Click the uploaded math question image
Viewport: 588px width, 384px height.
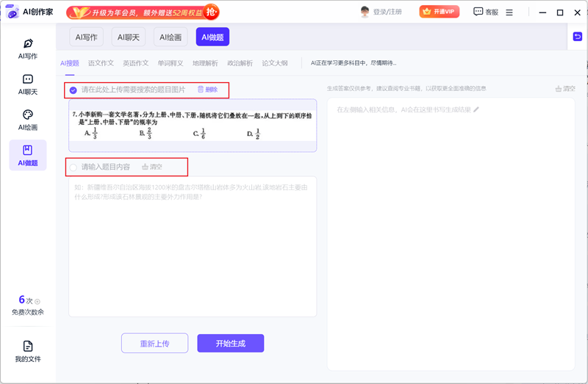(193, 125)
